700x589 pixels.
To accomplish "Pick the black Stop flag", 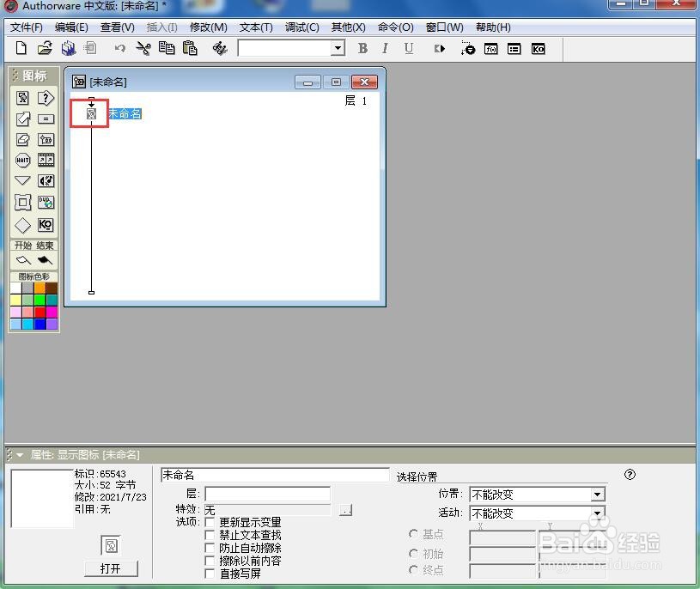I will coord(45,260).
